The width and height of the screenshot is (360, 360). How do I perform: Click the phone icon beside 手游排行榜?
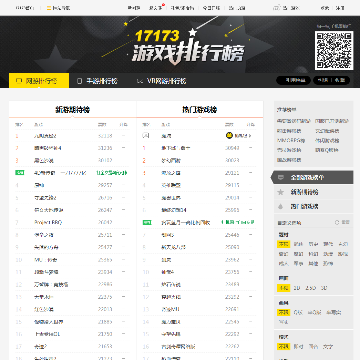point(79,81)
